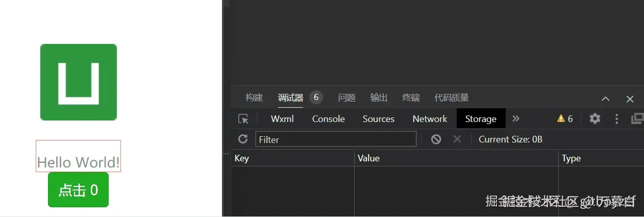Focus the storage Filter input field
The image size is (644, 217).
tap(336, 139)
